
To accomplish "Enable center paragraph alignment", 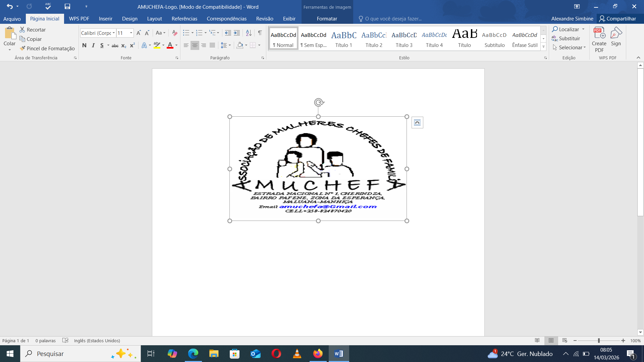I will coord(195,45).
